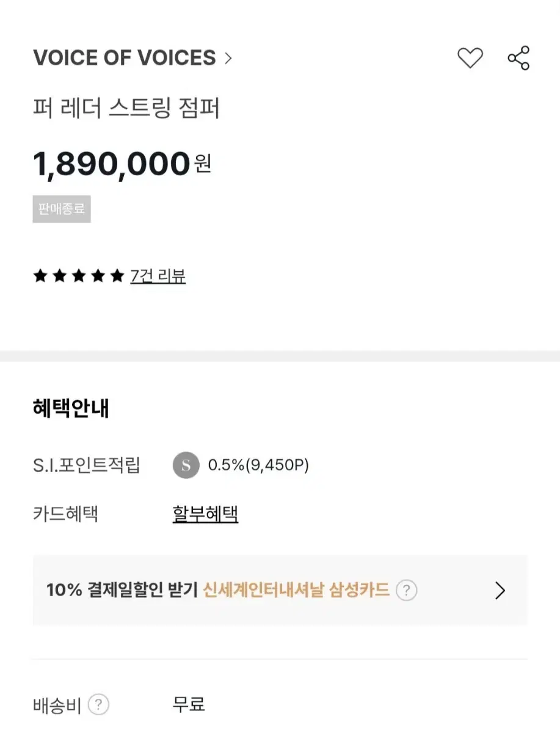Click the 할부혜택 link
The height and width of the screenshot is (733, 560).
pos(205,514)
